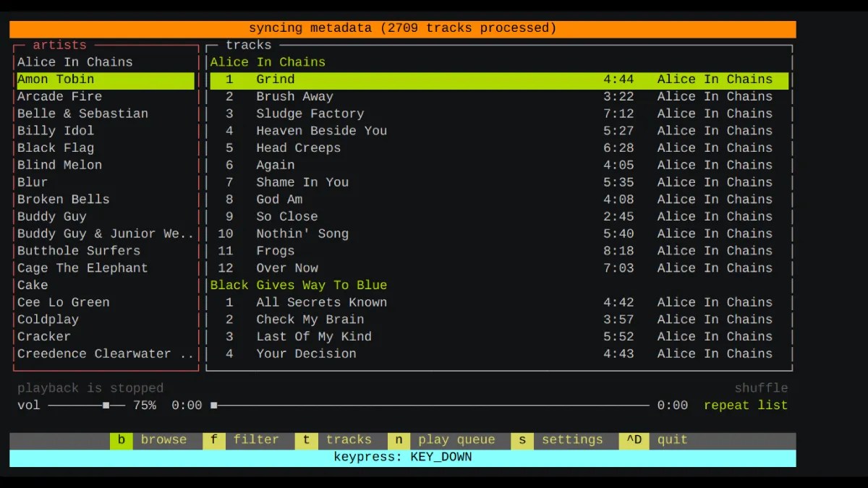The width and height of the screenshot is (868, 488).
Task: Select the track 'Frogs'
Action: point(275,250)
